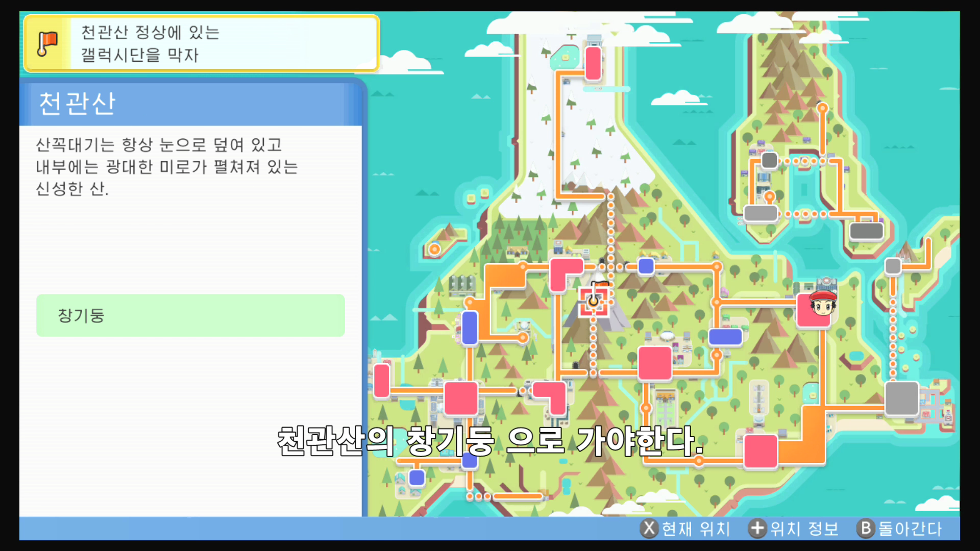This screenshot has height=551, width=980.
Task: Select the orange circle node at the end of the blue vertical town's east branch
Action: (x=523, y=337)
